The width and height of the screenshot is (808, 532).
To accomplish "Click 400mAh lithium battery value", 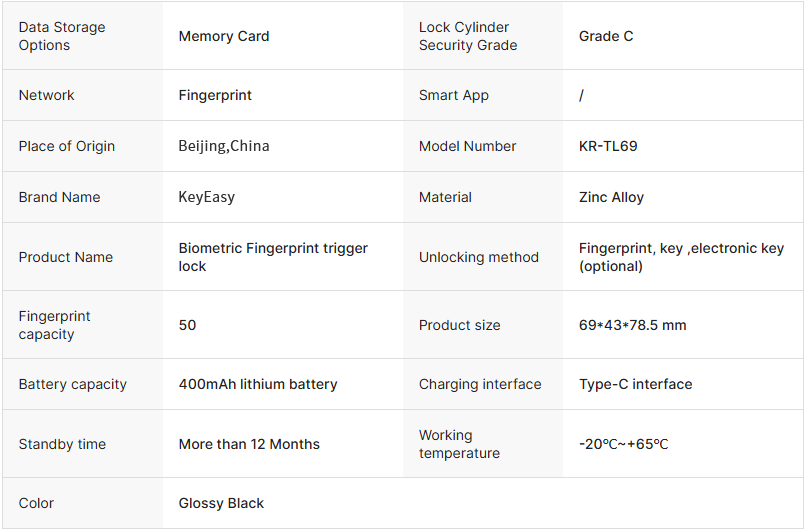I will point(258,384).
